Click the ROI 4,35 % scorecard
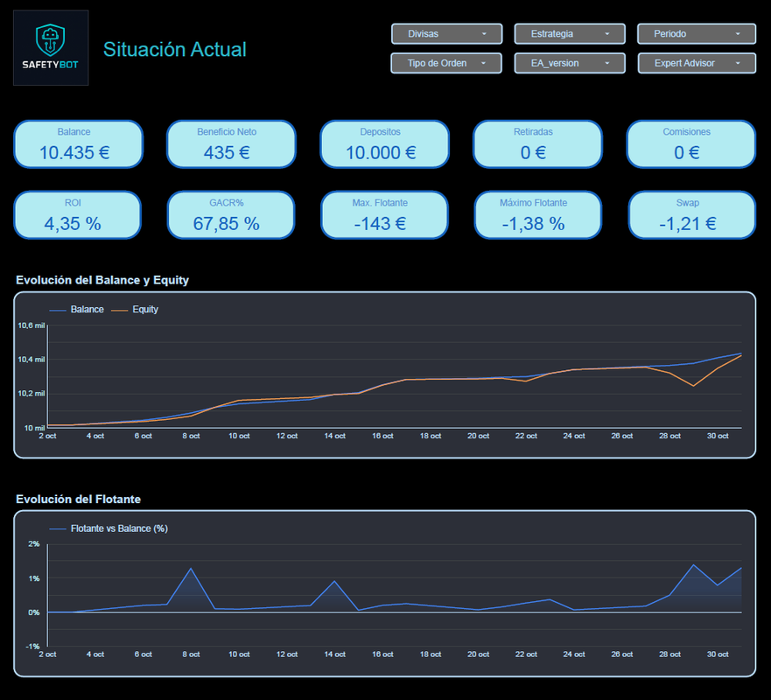This screenshot has height=700, width=771. (77, 215)
